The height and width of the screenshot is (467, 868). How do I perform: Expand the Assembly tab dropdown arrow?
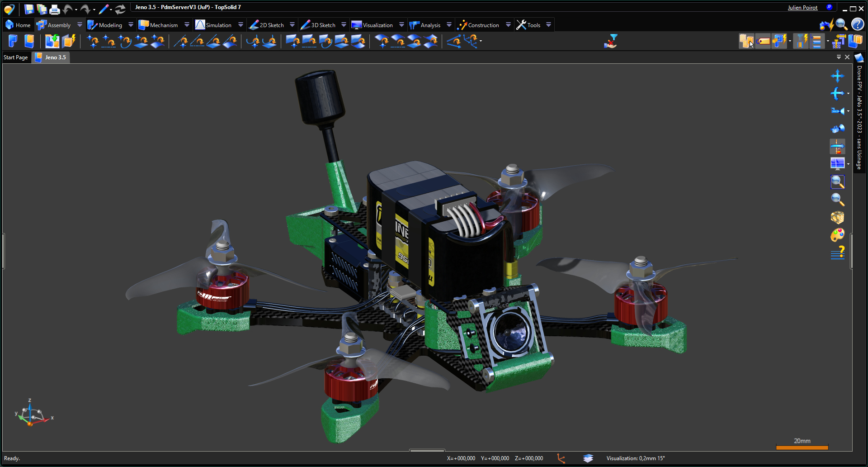(x=80, y=25)
